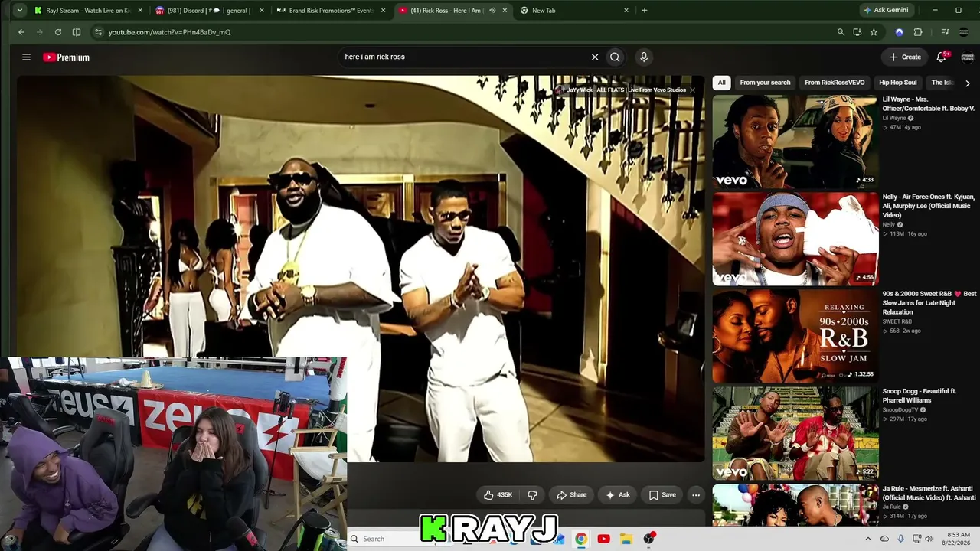This screenshot has width=980, height=551.
Task: Click the browser address bar URL
Action: (169, 32)
